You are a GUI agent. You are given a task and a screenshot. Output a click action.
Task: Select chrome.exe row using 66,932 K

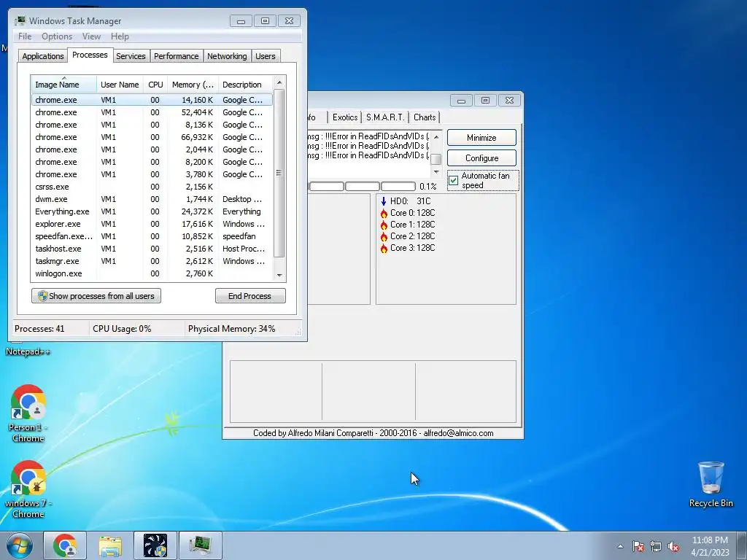click(x=152, y=137)
